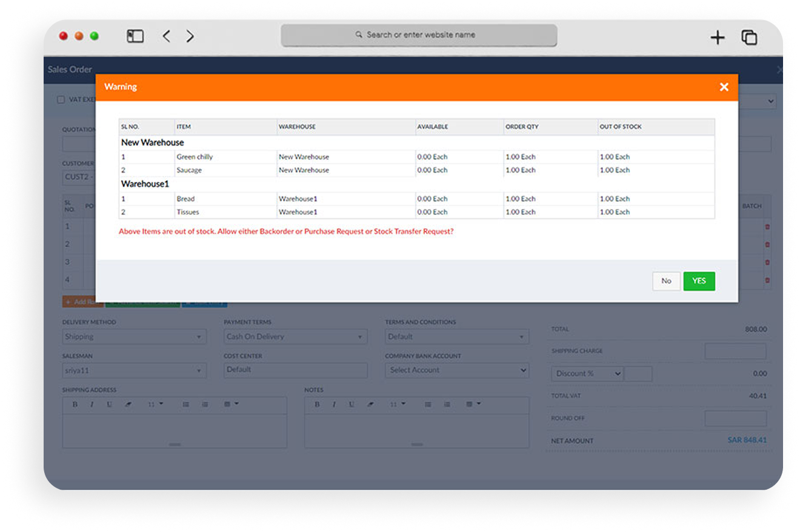The height and width of the screenshot is (532, 800).
Task: Delete row 1 using red trash icon
Action: pos(767,227)
